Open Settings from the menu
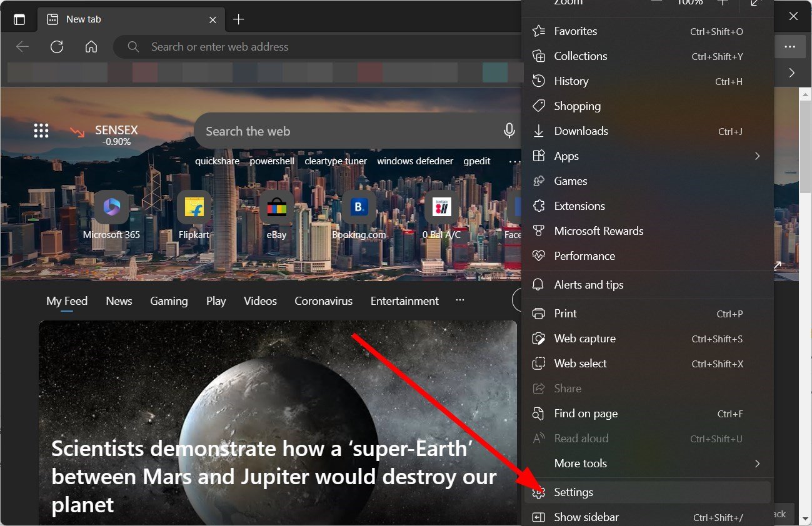Image resolution: width=812 pixels, height=526 pixels. [648, 492]
